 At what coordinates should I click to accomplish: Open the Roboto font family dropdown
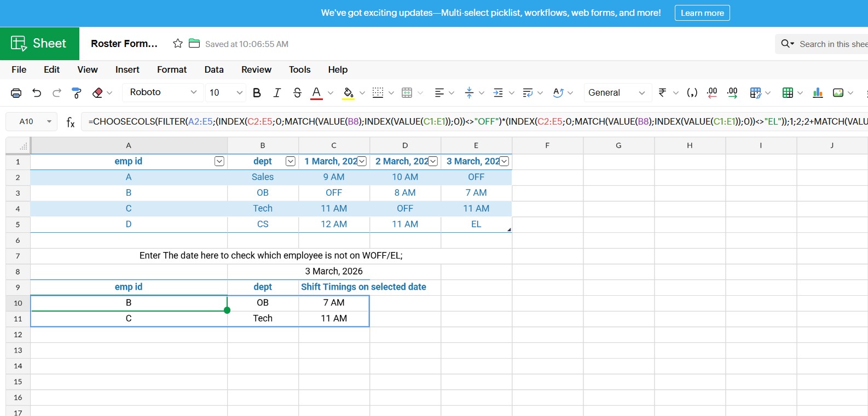[163, 92]
